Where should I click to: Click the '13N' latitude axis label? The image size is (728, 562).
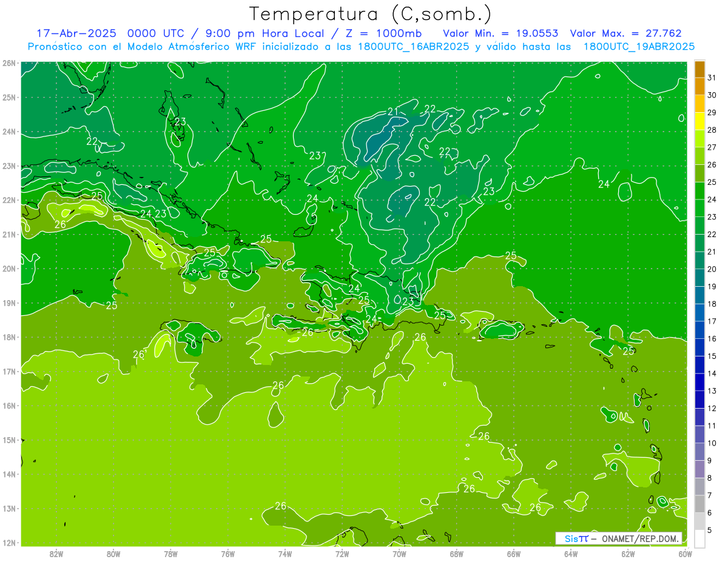click(9, 509)
